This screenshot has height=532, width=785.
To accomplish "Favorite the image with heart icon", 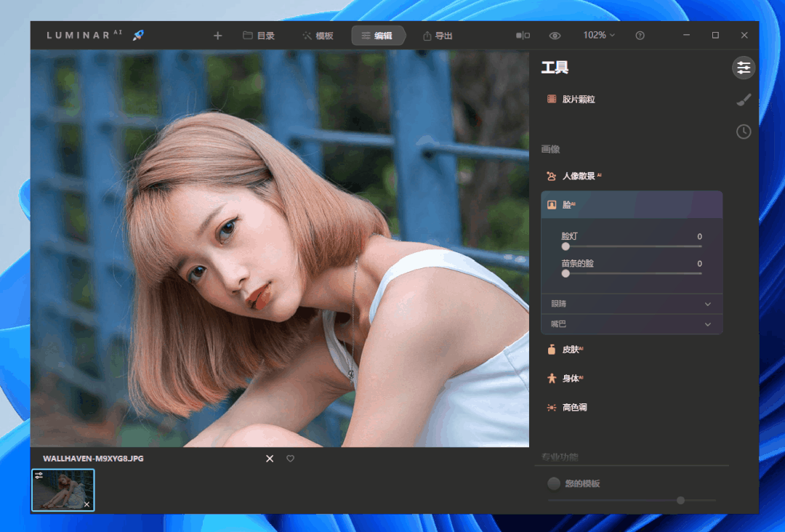I will (x=290, y=459).
